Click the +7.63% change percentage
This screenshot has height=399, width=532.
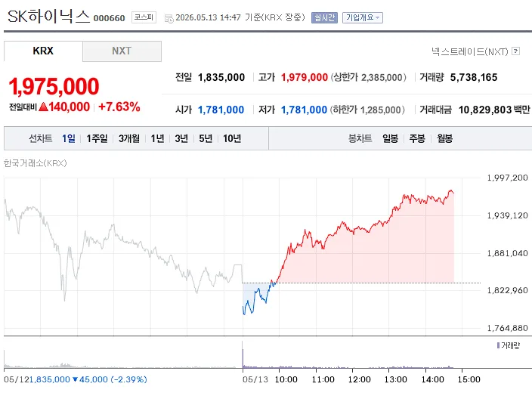click(119, 107)
